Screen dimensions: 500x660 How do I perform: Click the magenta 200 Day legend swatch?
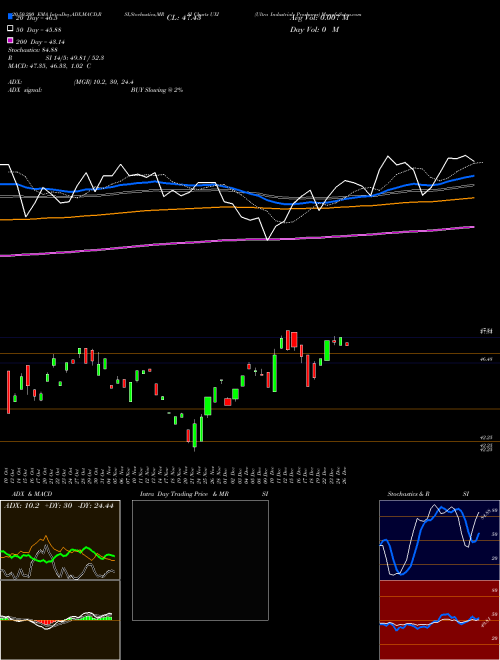pos(10,41)
